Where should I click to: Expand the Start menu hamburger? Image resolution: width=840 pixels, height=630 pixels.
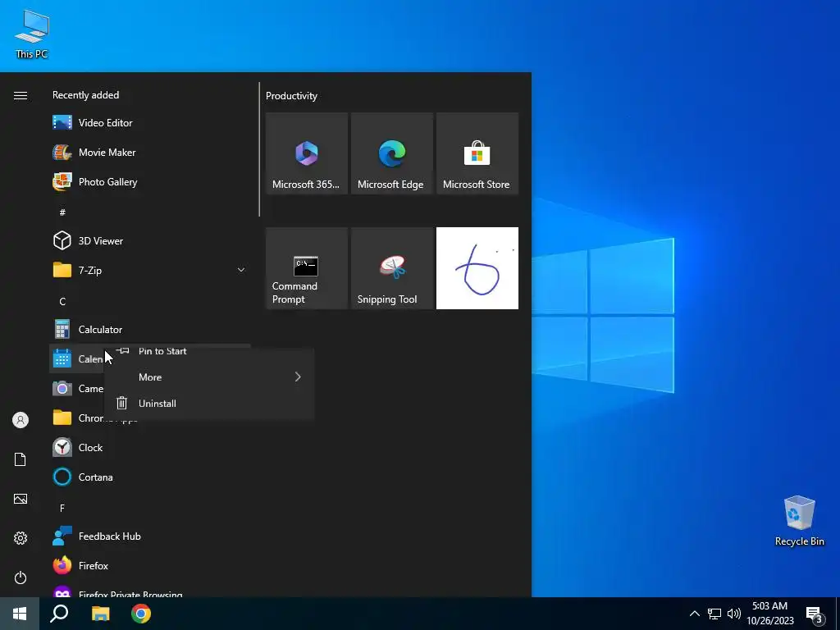[21, 95]
